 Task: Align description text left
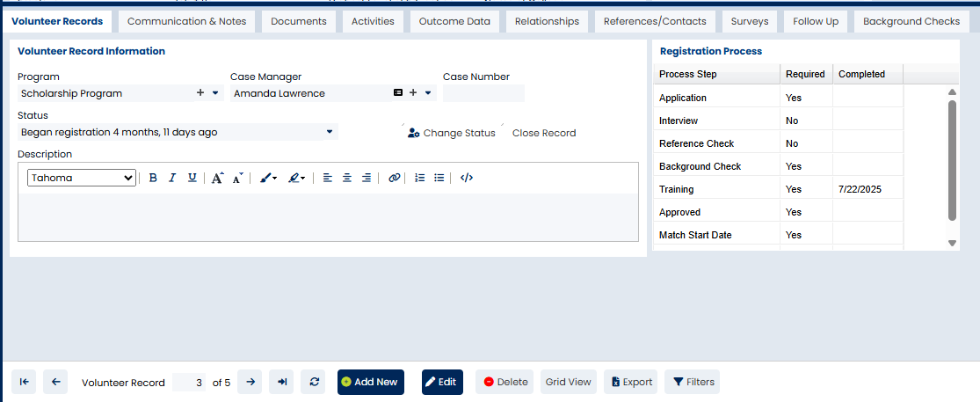click(x=327, y=179)
